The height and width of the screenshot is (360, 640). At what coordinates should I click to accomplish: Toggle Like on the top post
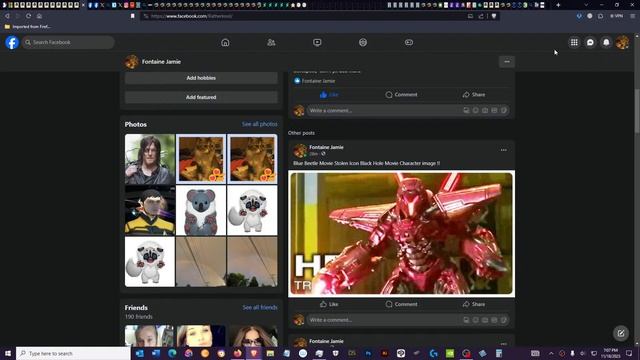pyautogui.click(x=329, y=95)
